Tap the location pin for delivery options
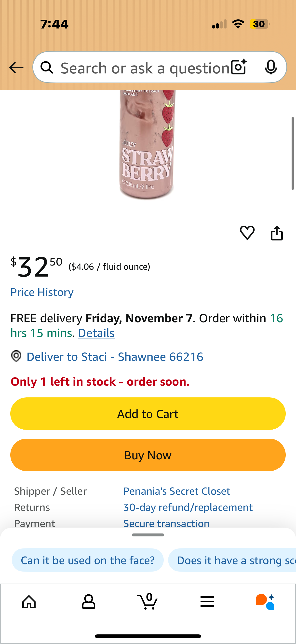Viewport: 296px width, 644px height. (16, 356)
